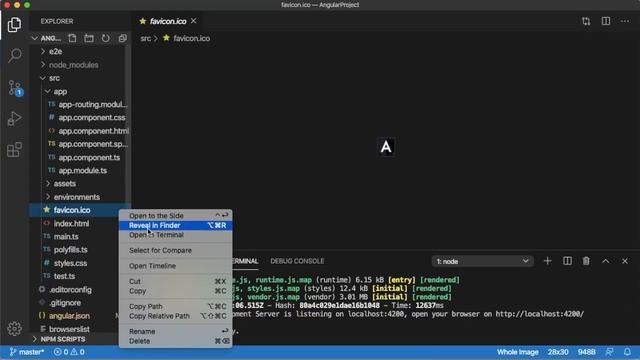Screen dimensions: 640x360
Task: Click the Open Changes icon in editor toolbar
Action: 586,21
